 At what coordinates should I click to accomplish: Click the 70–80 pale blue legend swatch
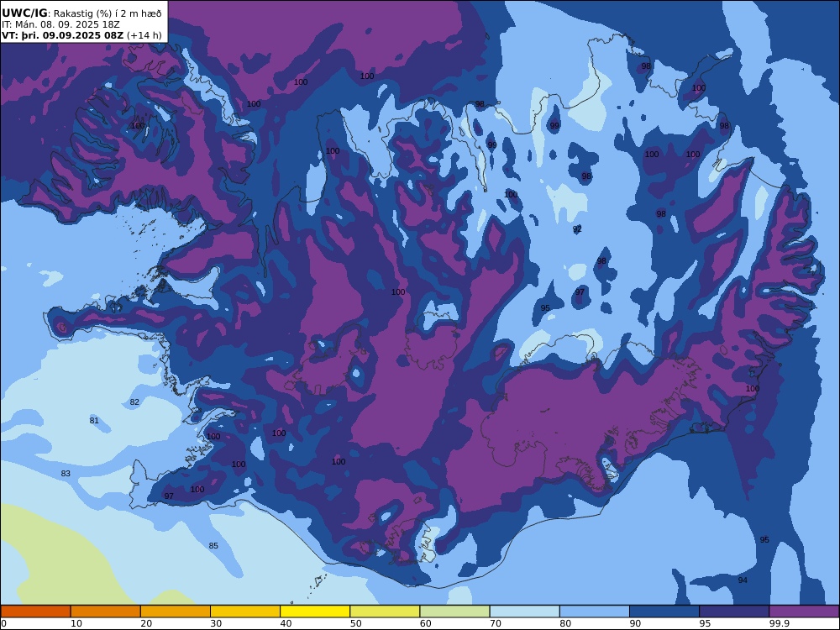[x=524, y=612]
